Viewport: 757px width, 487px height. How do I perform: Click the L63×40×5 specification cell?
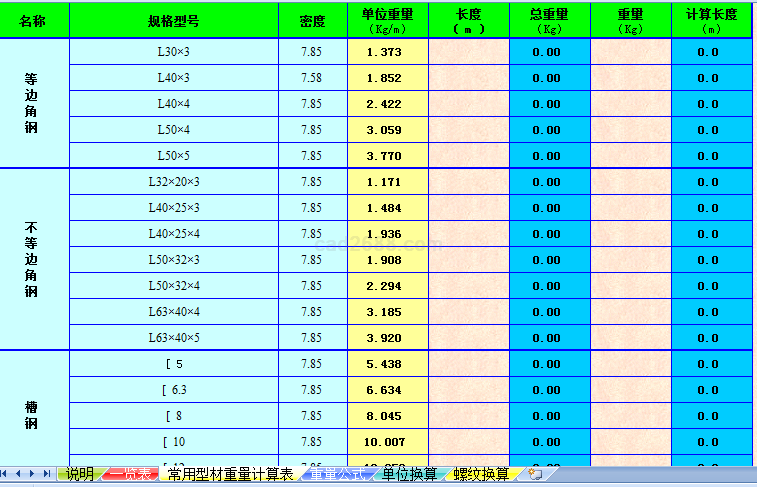click(x=173, y=338)
